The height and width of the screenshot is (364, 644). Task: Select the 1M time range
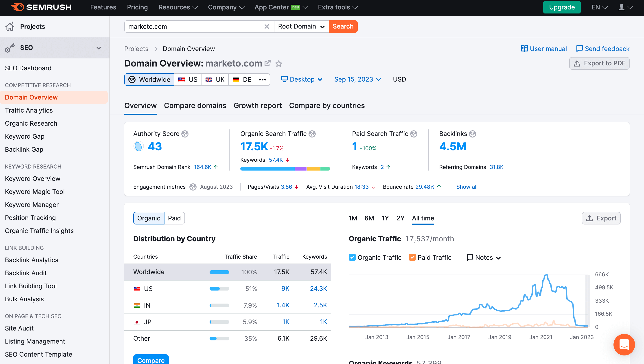[x=353, y=218]
